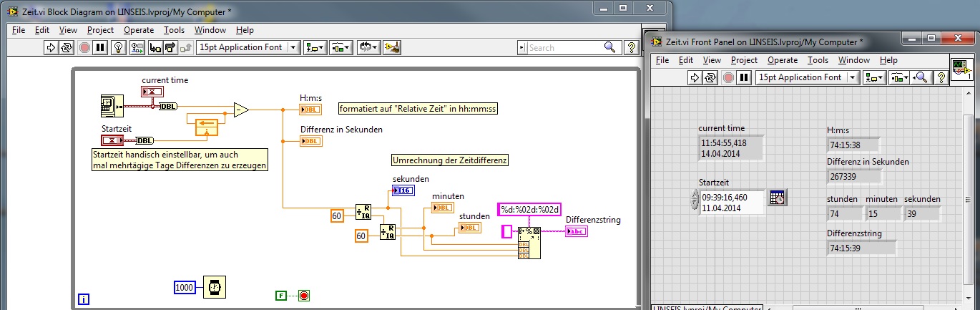The height and width of the screenshot is (310, 980).
Task: Click the search magnifier icon
Action: coord(609,47)
